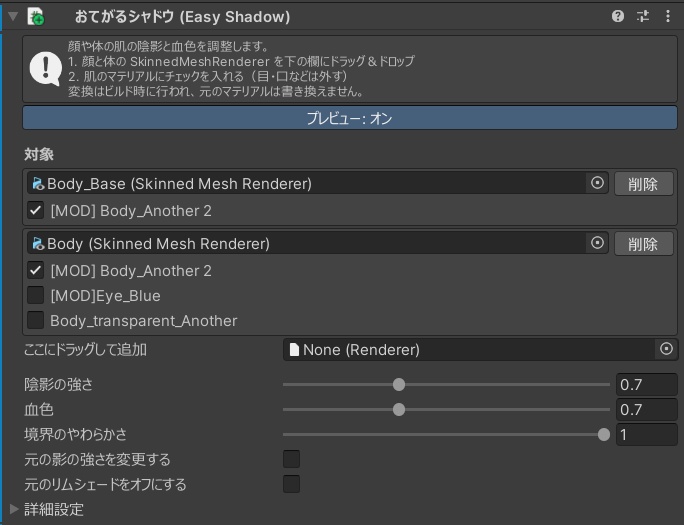Click the 血色 label
The width and height of the screenshot is (684, 525).
click(x=39, y=409)
